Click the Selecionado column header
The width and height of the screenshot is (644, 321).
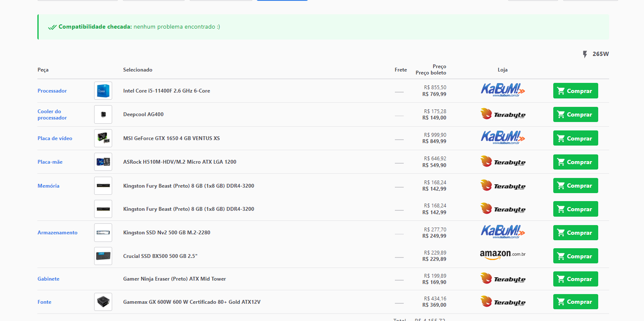(138, 70)
